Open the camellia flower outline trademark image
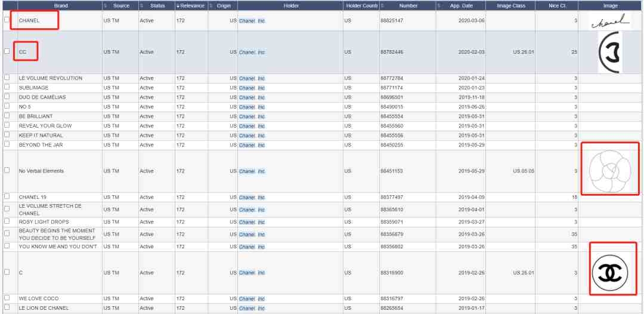This screenshot has width=644, height=314. [610, 171]
